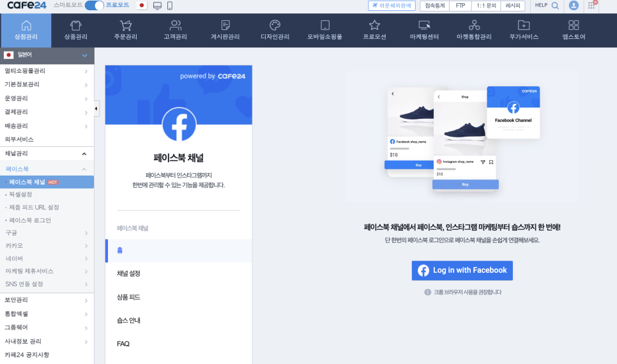Click the shoe product preview illustration
Viewport: 617px width, 364px height.
462,138
